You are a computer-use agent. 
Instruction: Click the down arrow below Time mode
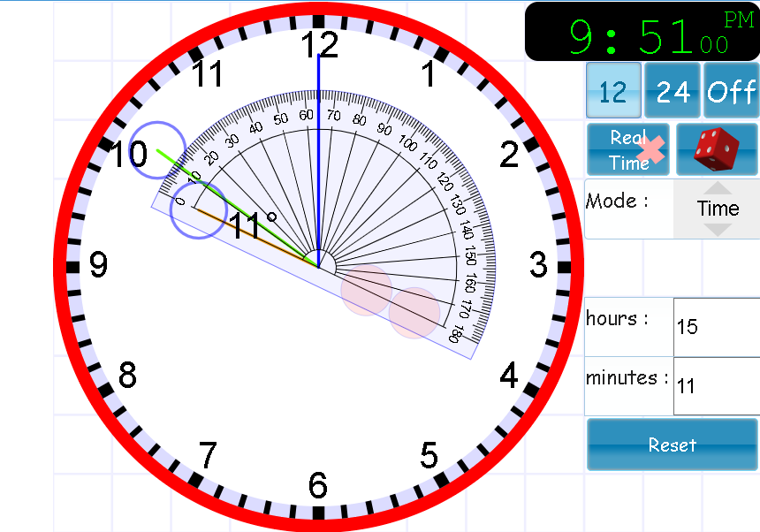pyautogui.click(x=718, y=230)
